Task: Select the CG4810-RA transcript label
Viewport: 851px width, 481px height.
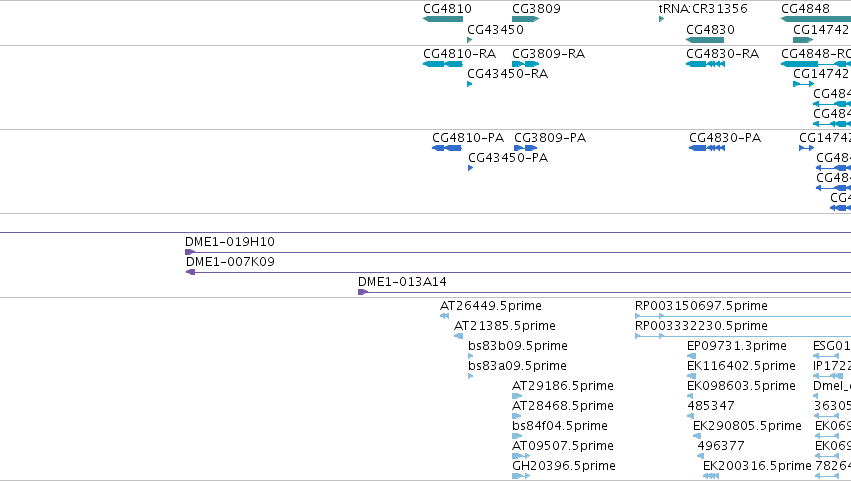Action: tap(460, 54)
